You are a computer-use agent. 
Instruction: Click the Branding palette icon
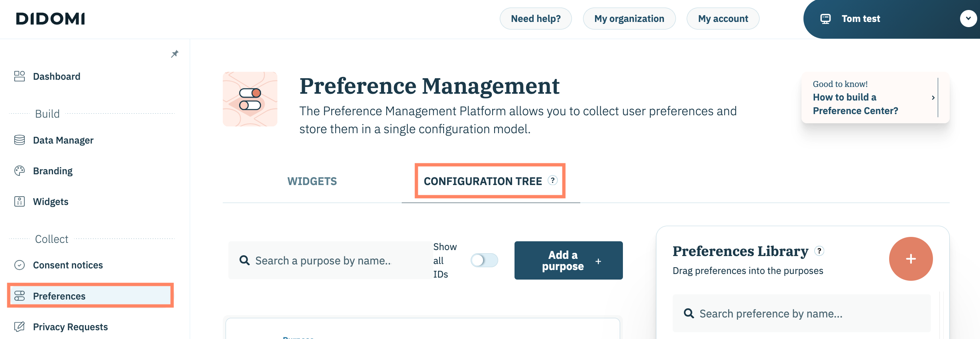click(20, 171)
